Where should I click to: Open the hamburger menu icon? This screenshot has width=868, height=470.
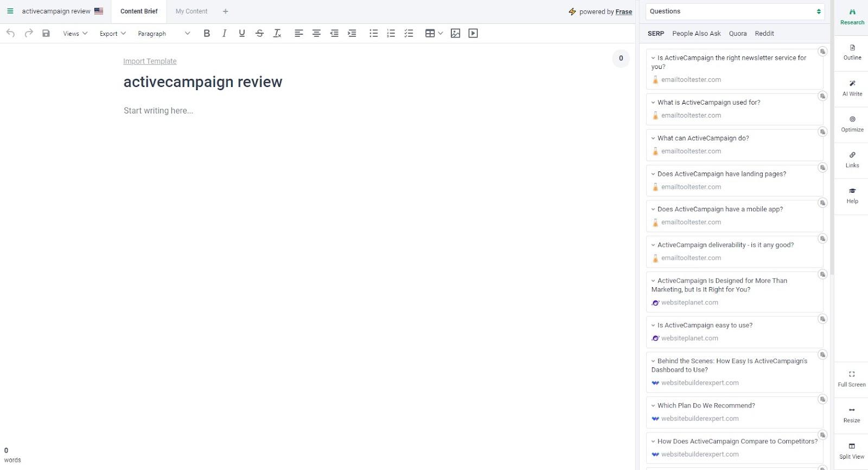[10, 11]
